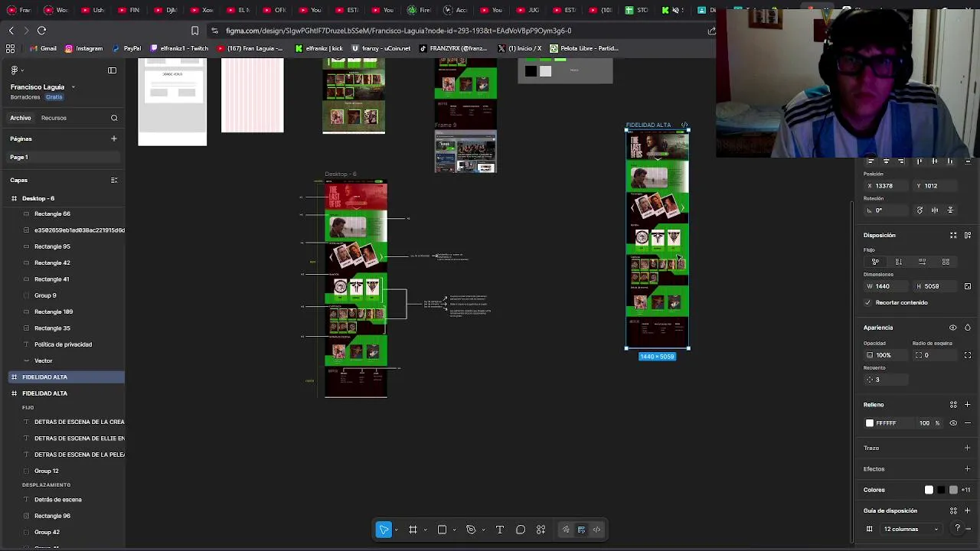This screenshot has height=551, width=980.
Task: Select Política de privacidad text layer
Action: coord(63,344)
